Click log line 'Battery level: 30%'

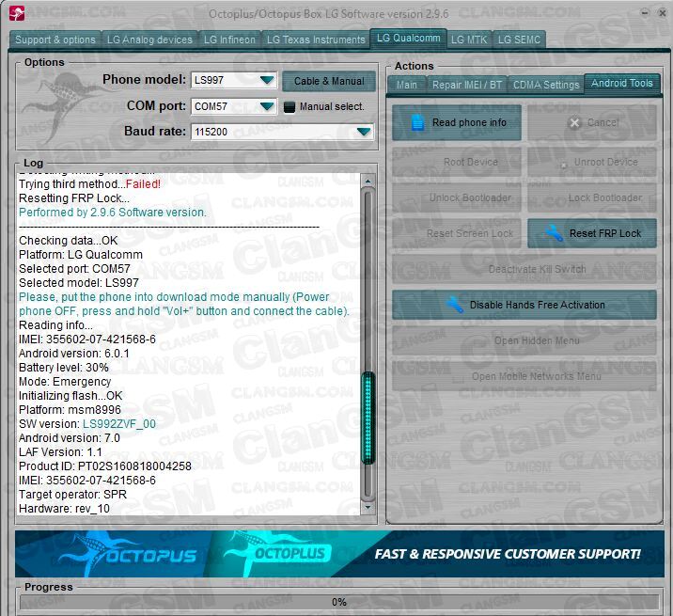[x=64, y=368]
